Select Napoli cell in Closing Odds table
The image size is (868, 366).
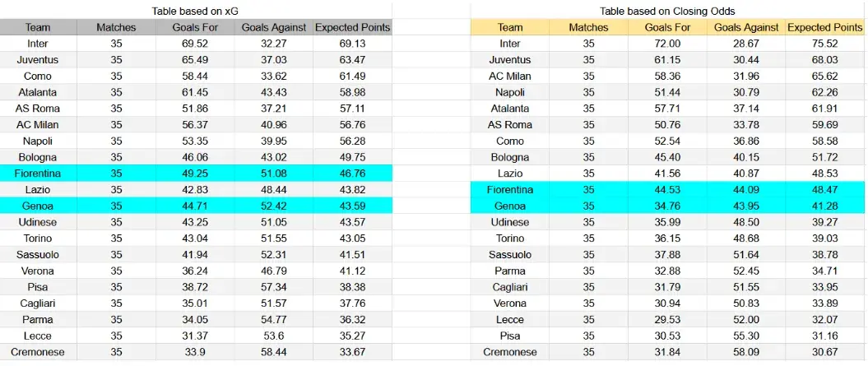point(510,92)
